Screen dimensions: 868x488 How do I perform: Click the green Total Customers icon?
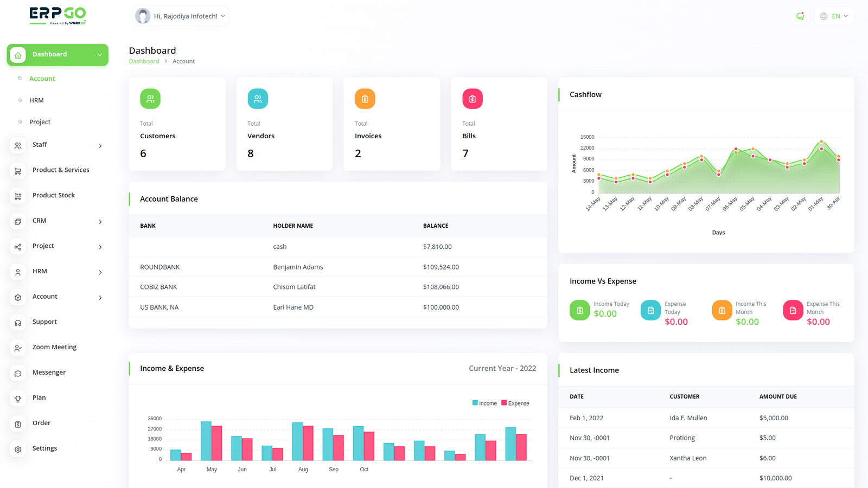[150, 99]
